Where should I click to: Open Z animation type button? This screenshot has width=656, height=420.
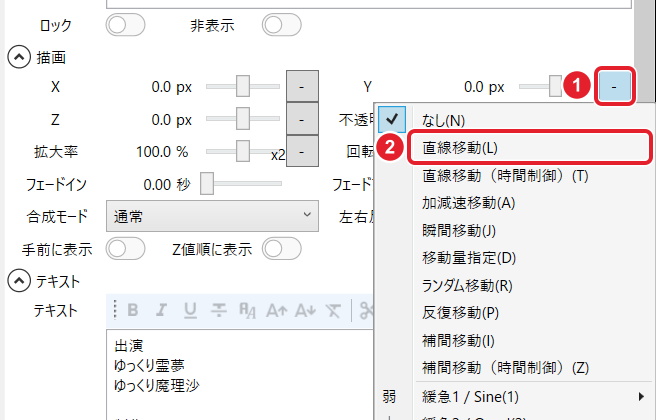coord(302,119)
